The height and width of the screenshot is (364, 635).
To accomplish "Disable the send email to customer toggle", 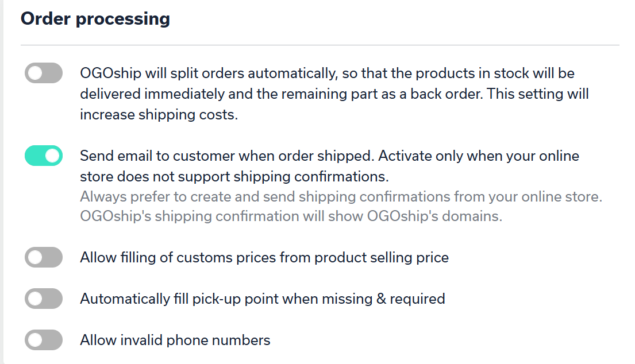I will [44, 156].
